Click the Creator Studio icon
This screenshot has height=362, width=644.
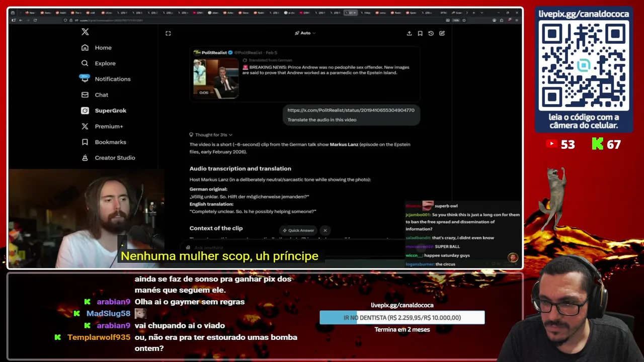(85, 157)
